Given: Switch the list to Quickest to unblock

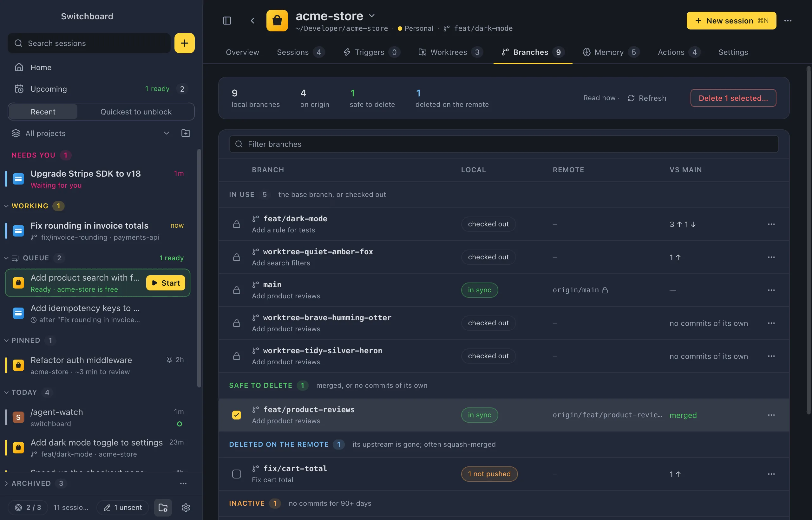Looking at the screenshot, I should click(x=136, y=112).
